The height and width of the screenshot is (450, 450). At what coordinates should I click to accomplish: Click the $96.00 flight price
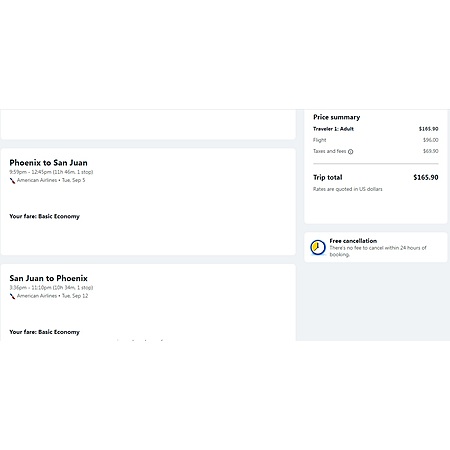[431, 140]
